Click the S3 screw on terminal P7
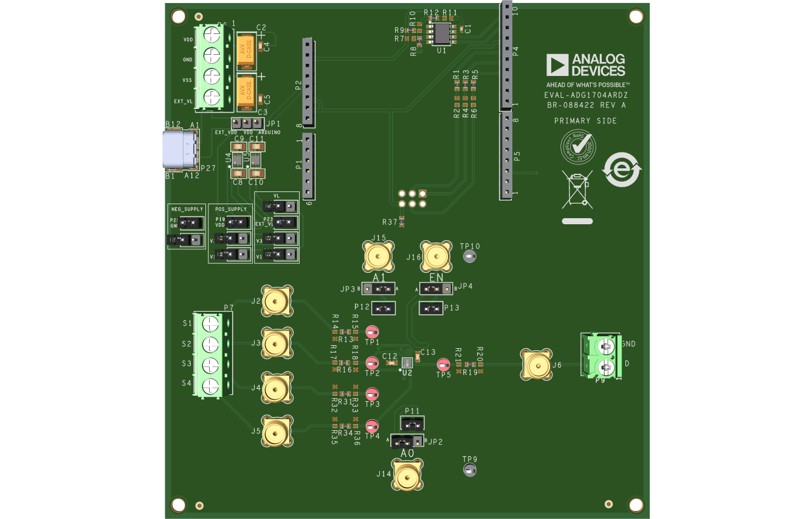Screen dimensions: 812x519 click(x=210, y=365)
